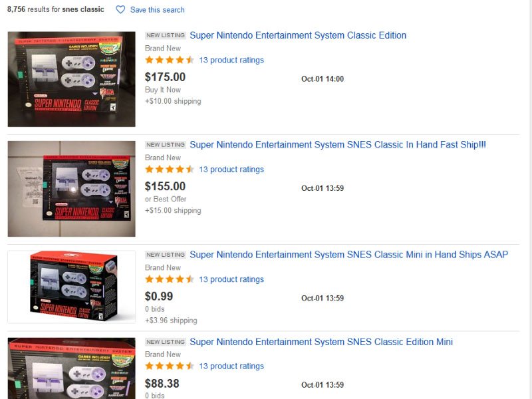Image resolution: width=532 pixels, height=399 pixels.
Task: Click the star rating icons of the $88.38 listing
Action: 170,366
